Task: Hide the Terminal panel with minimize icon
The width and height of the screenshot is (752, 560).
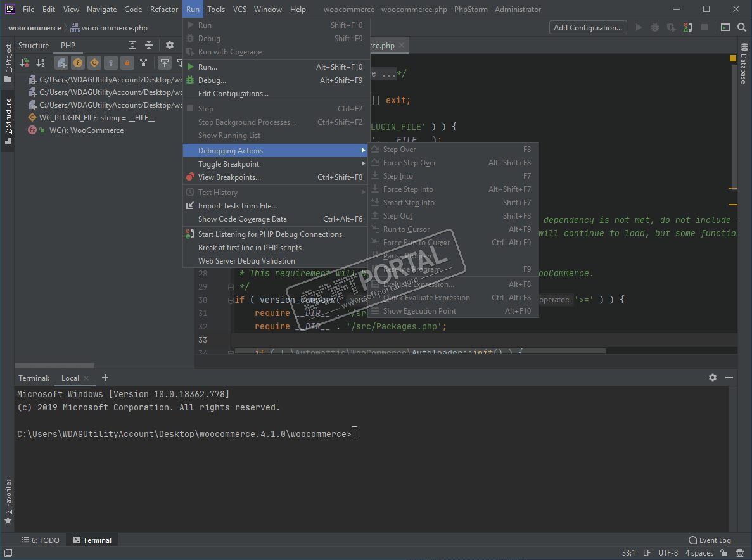Action: tap(729, 378)
